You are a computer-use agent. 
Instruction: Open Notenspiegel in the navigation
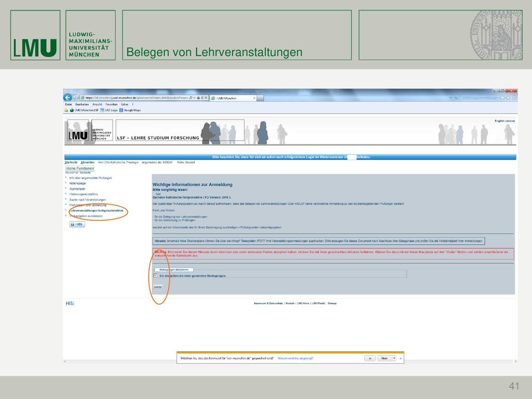(78, 183)
